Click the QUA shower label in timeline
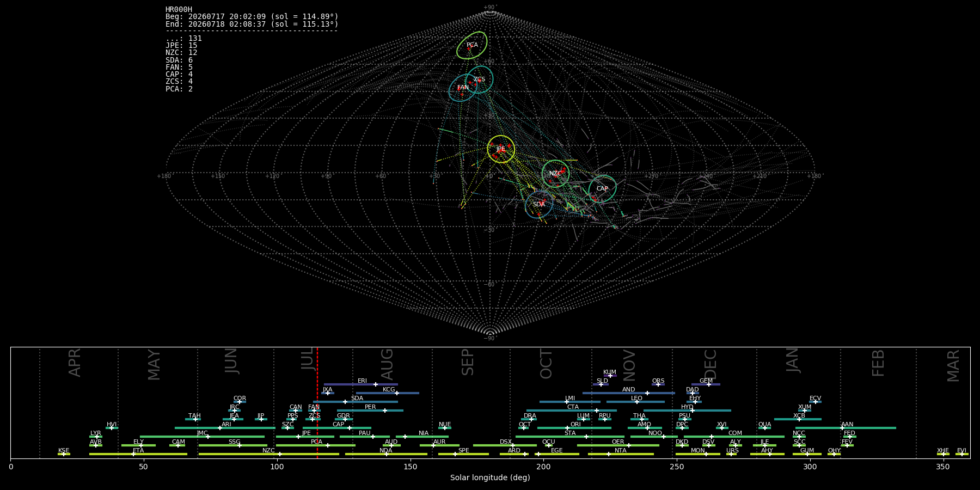This screenshot has height=490, width=980. (764, 424)
